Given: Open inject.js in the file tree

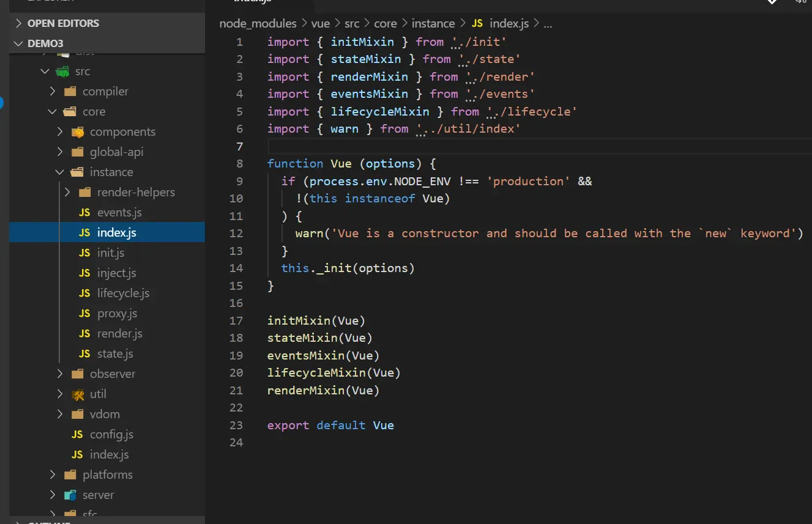Looking at the screenshot, I should pos(117,273).
